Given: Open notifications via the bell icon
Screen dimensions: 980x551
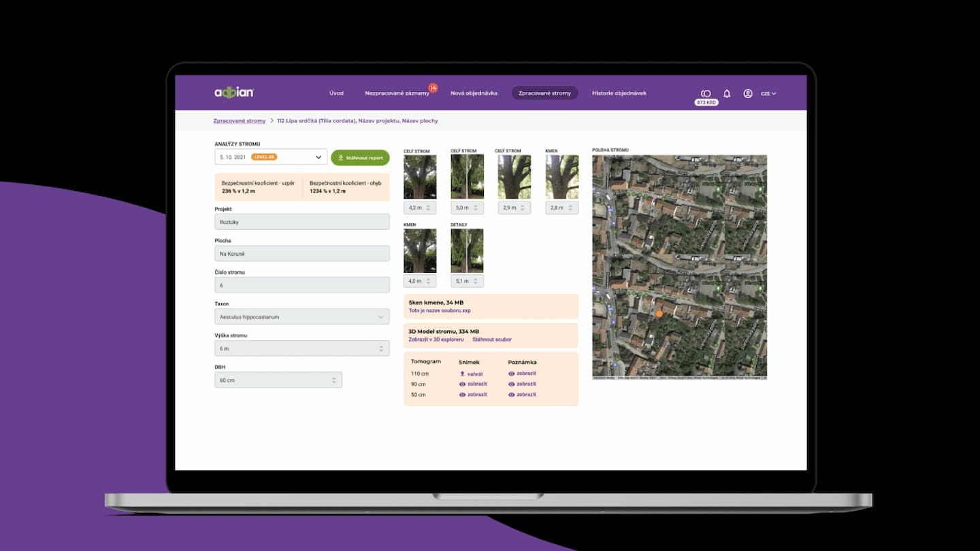Looking at the screenshot, I should [727, 93].
